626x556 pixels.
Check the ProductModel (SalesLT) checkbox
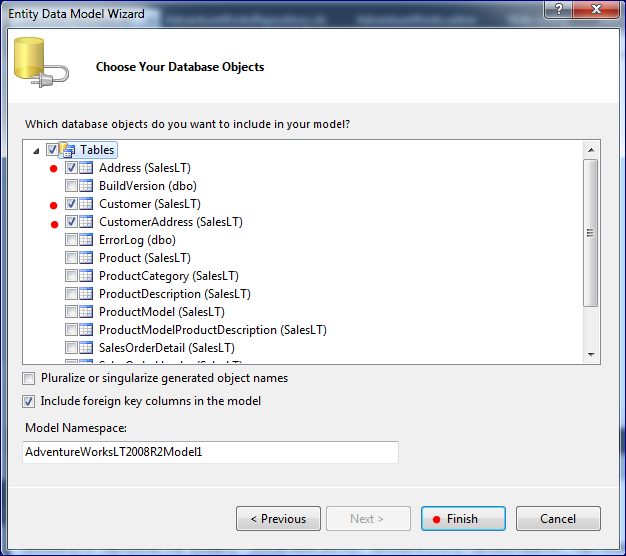point(71,311)
